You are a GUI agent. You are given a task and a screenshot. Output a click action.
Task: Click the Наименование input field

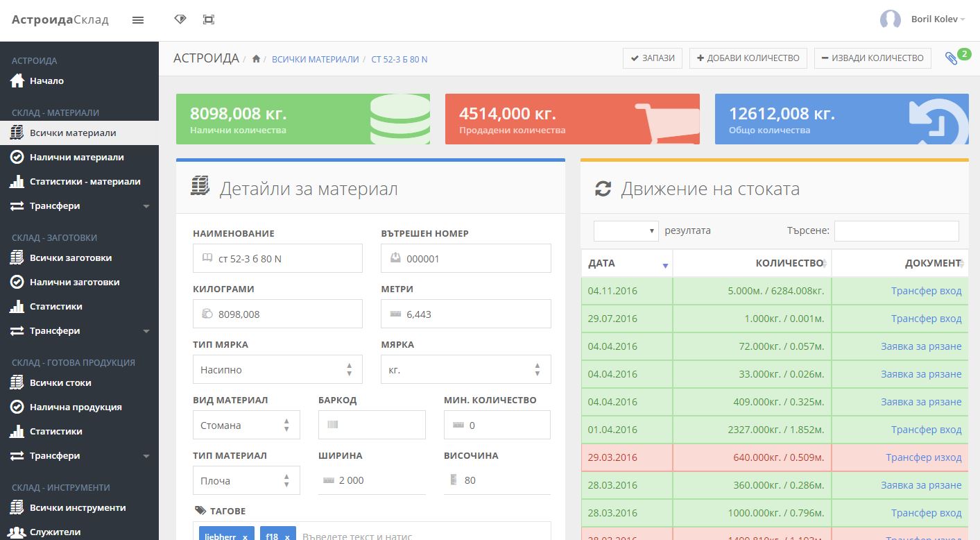click(x=277, y=258)
